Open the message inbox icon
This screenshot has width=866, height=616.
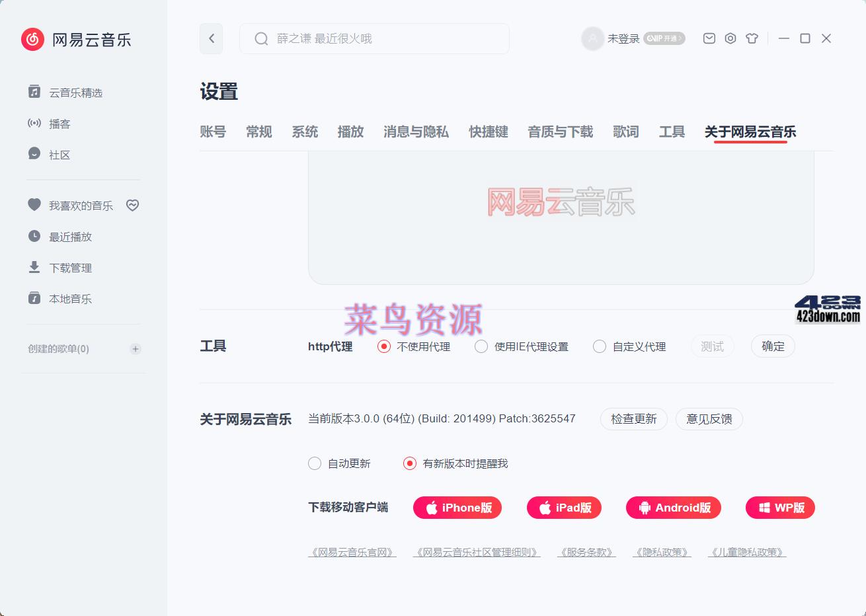click(709, 38)
